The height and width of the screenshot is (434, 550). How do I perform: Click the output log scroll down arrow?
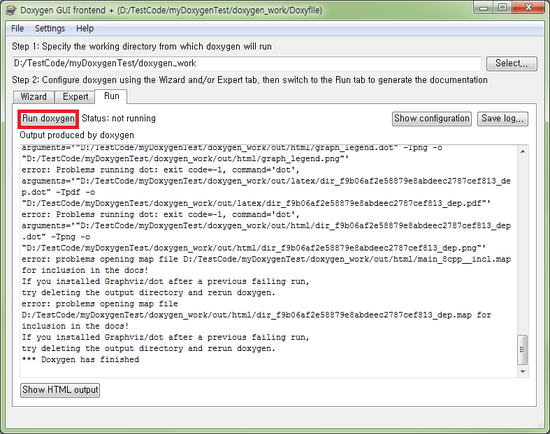pyautogui.click(x=523, y=371)
